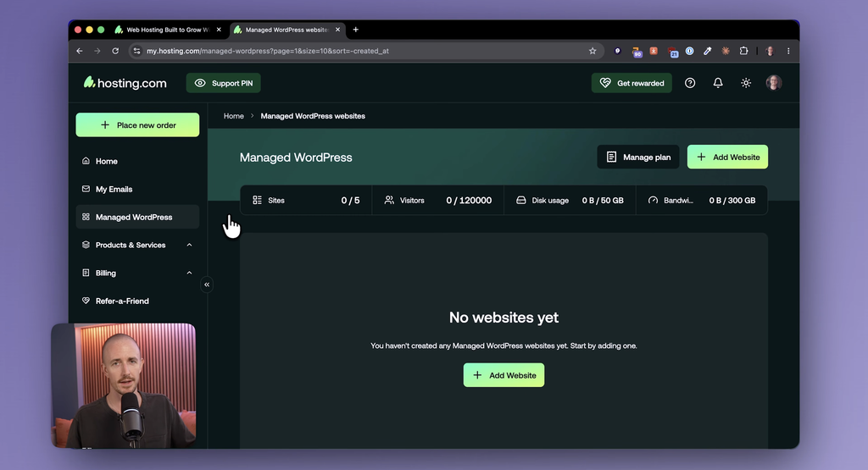Viewport: 868px width, 470px height.
Task: Click the eyedropper extension icon
Action: (x=708, y=51)
